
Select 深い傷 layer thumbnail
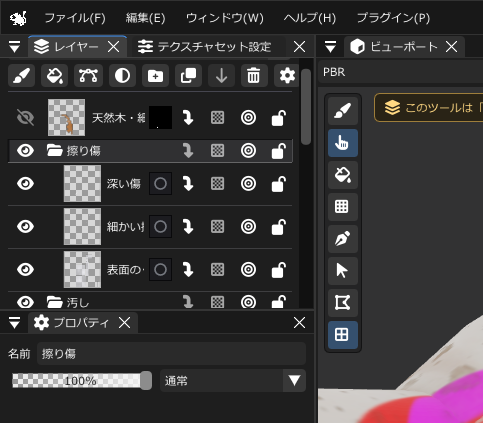tap(82, 184)
